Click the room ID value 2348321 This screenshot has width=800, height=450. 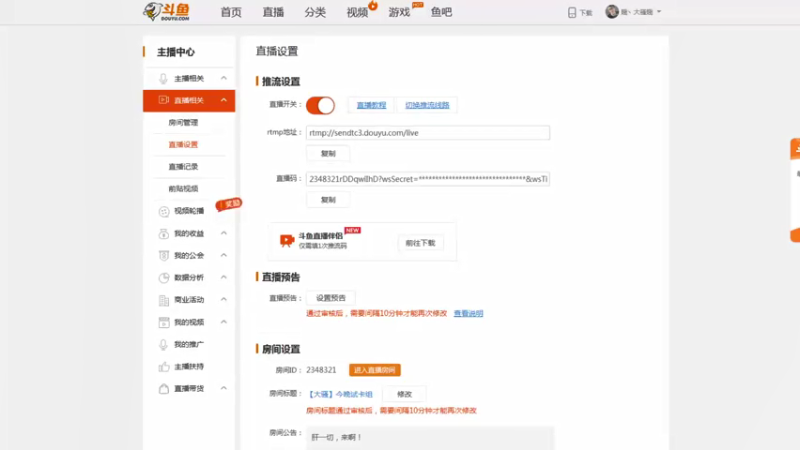pyautogui.click(x=321, y=370)
